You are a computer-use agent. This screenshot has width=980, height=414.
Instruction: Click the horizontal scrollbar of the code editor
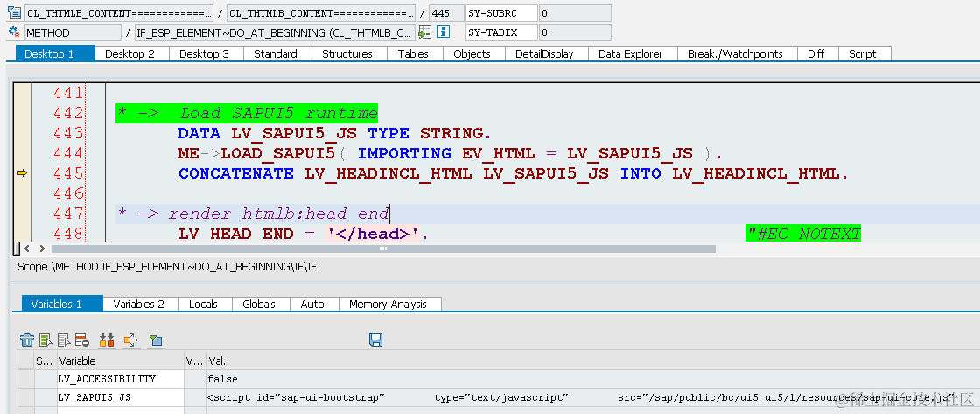click(x=383, y=249)
